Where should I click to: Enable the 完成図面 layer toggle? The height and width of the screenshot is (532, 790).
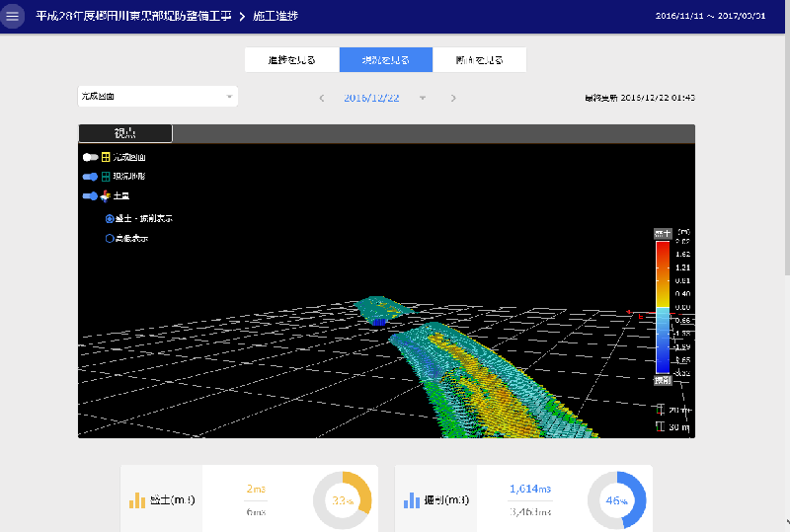[x=90, y=157]
